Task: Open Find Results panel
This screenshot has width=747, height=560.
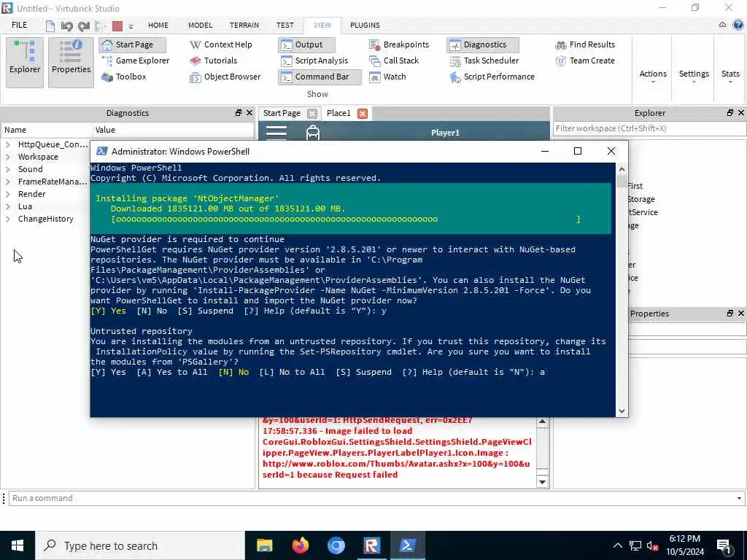Action: pos(585,44)
